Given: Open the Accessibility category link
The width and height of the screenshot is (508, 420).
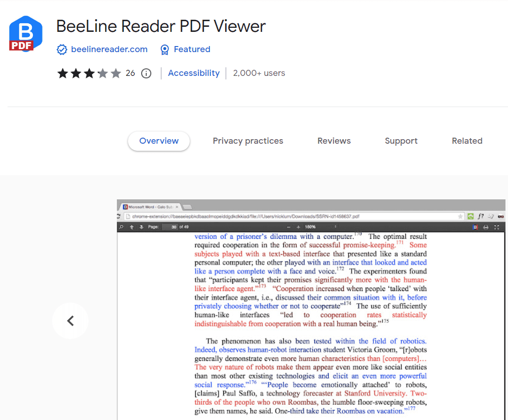Looking at the screenshot, I should tap(194, 73).
